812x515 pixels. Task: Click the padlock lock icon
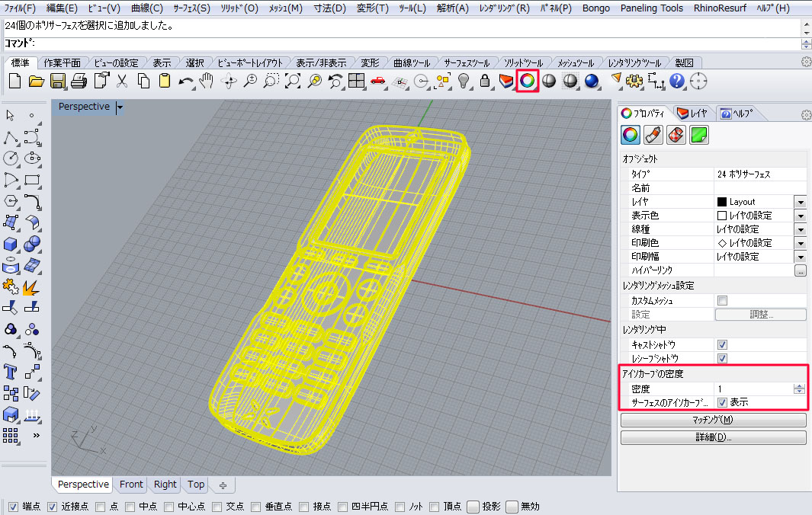pyautogui.click(x=485, y=82)
